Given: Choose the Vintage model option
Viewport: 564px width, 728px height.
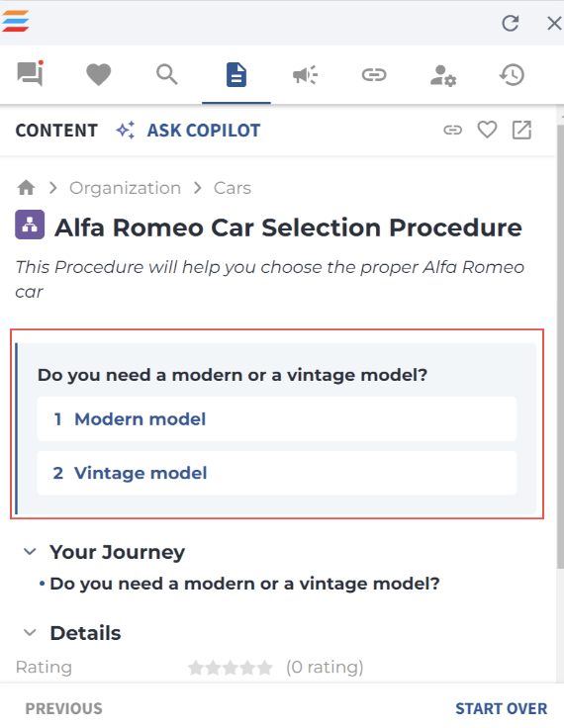Looking at the screenshot, I should pos(277,473).
